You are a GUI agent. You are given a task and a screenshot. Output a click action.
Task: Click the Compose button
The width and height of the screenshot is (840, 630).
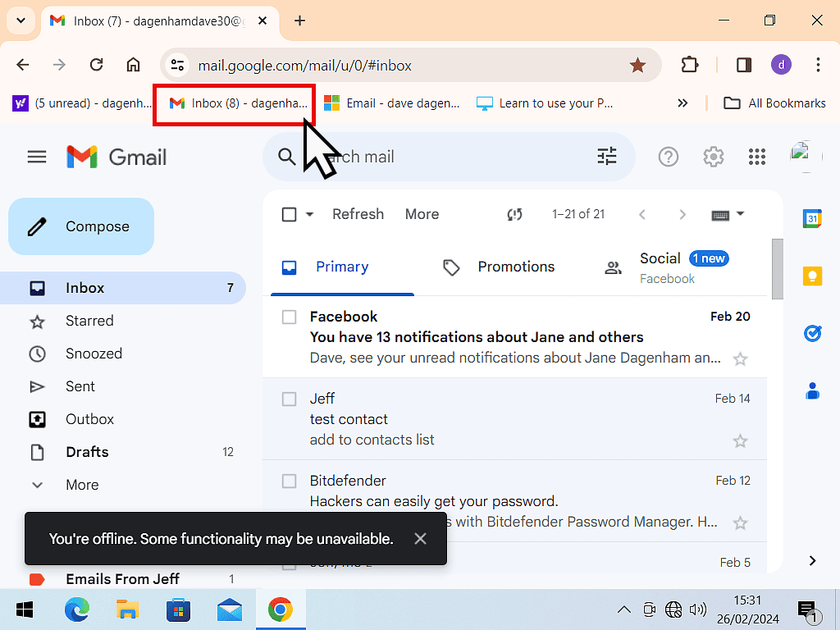tap(81, 226)
